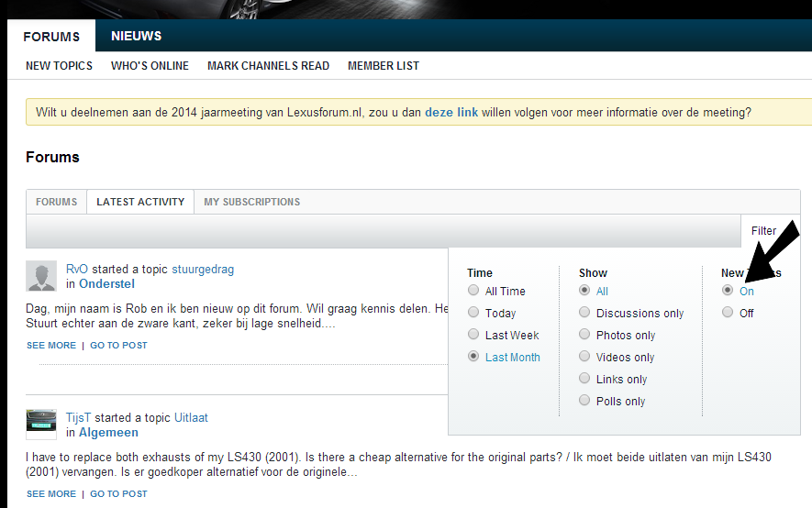The height and width of the screenshot is (508, 812).
Task: Select the Today time filter
Action: tap(473, 313)
